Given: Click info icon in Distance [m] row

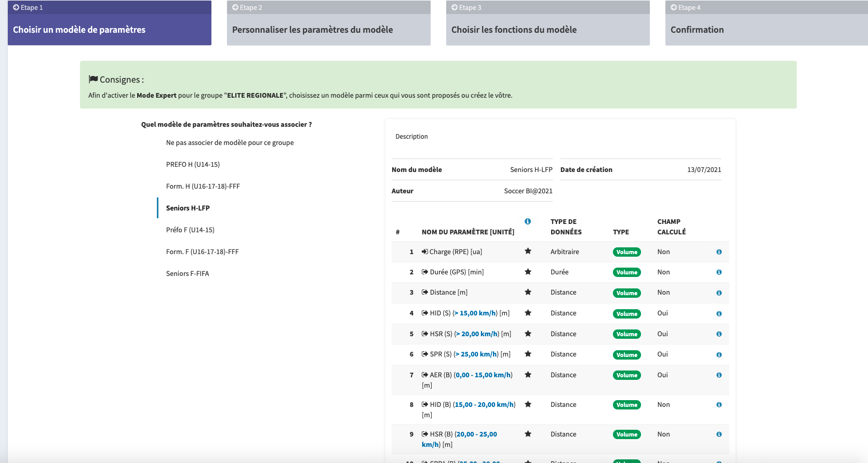Looking at the screenshot, I should 719,293.
